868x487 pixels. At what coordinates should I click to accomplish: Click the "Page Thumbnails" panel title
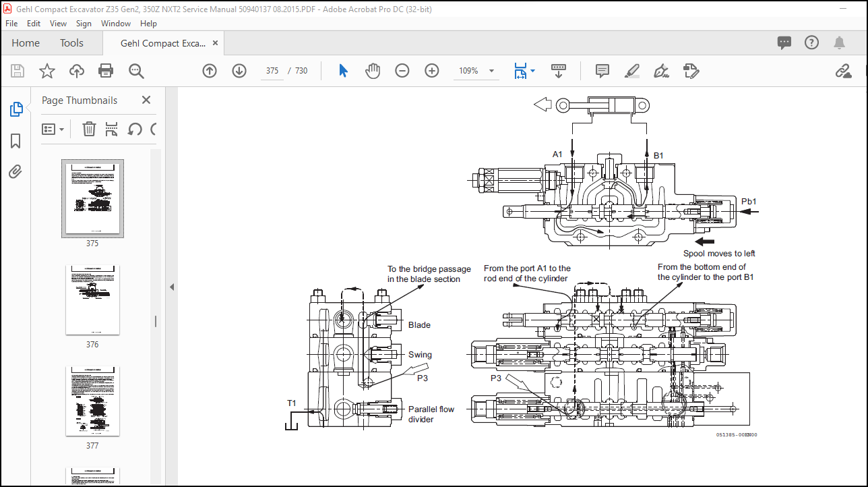click(x=80, y=101)
